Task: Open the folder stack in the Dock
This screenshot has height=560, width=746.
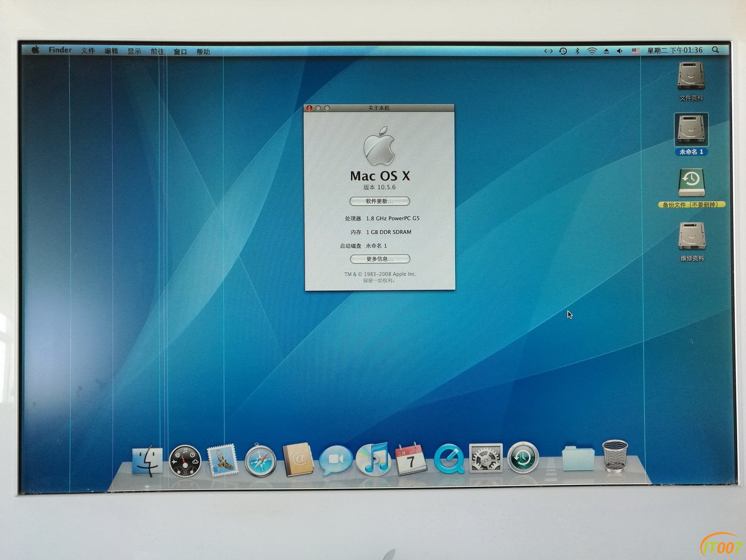Action: coord(578,458)
